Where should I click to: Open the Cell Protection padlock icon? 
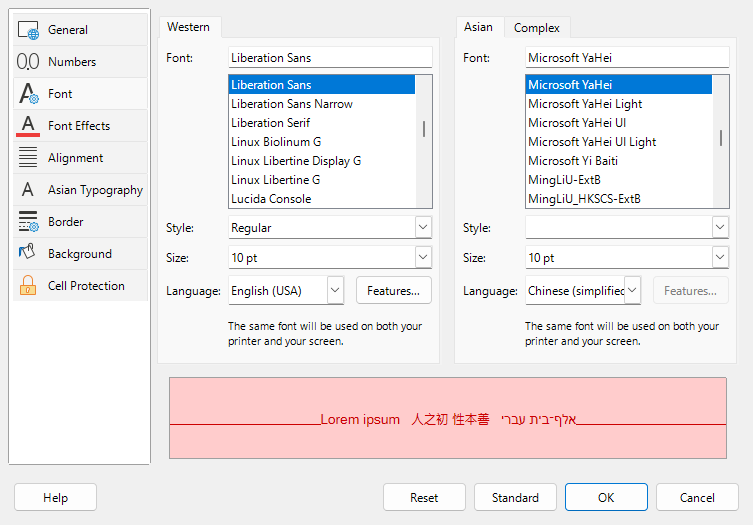coord(28,285)
